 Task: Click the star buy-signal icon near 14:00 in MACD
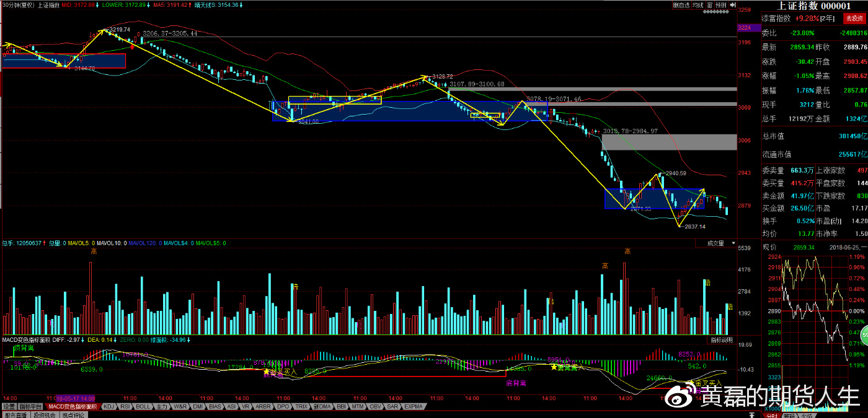(554, 367)
